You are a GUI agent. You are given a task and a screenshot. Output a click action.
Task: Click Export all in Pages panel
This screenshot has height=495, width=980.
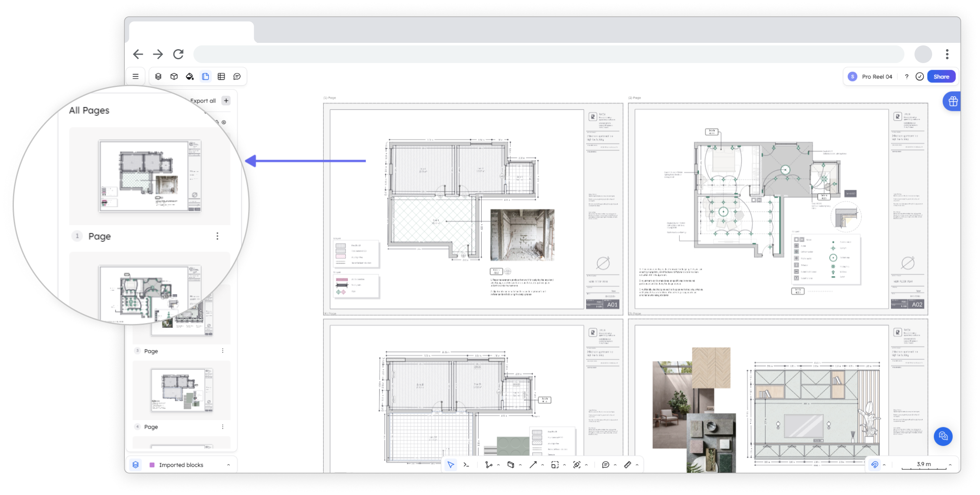tap(203, 101)
